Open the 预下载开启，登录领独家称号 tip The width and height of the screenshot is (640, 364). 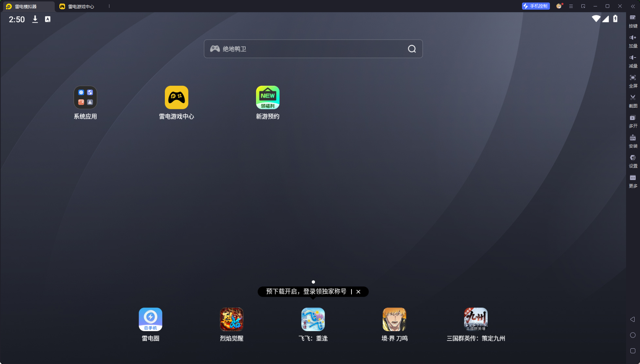coord(306,291)
